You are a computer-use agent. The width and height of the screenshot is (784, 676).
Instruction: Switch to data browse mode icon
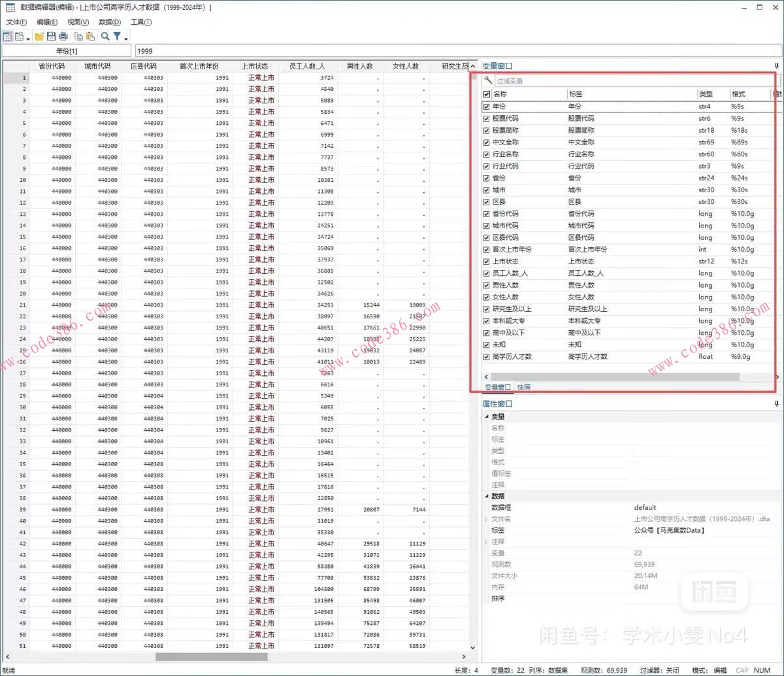[x=19, y=37]
